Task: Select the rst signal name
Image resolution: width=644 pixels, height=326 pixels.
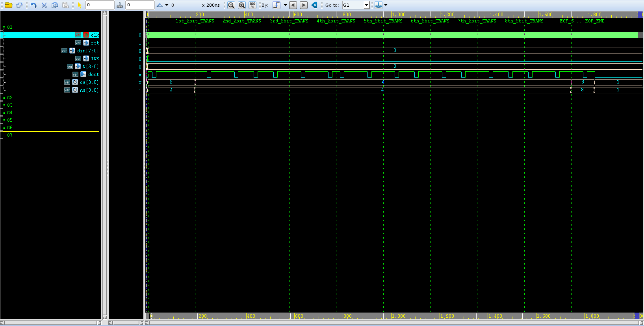Action: point(95,43)
